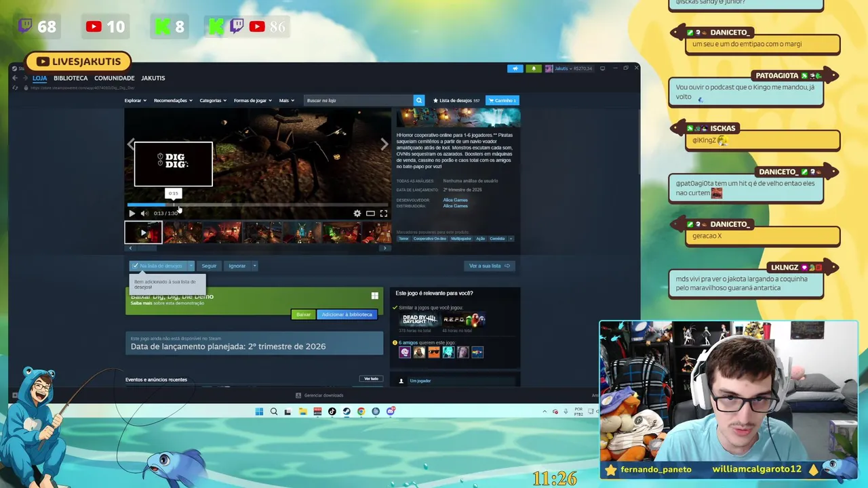Mute the trailer with the speaker icon
Image resolution: width=868 pixels, height=488 pixels.
pos(144,213)
